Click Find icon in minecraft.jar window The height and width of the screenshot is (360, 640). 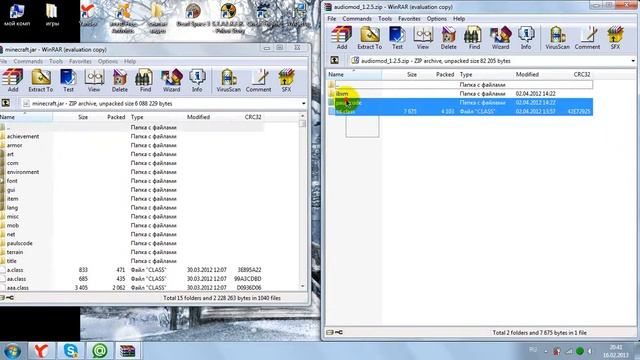(x=145, y=80)
